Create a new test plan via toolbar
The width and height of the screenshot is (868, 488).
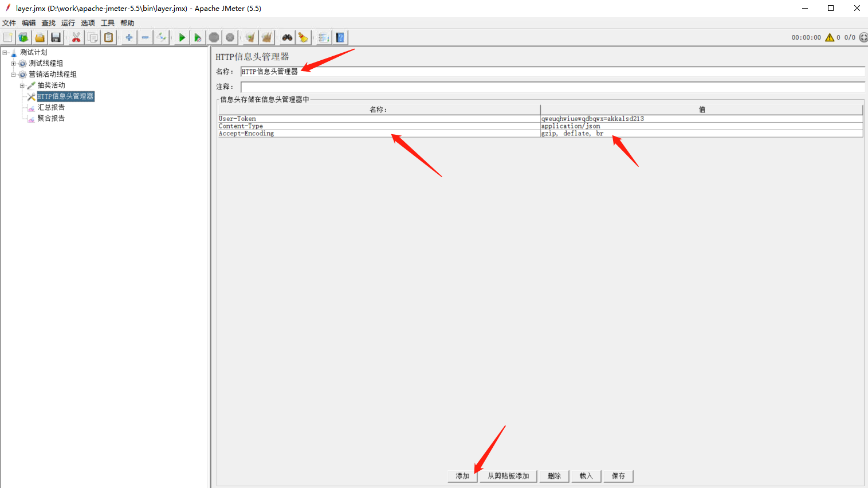click(8, 37)
